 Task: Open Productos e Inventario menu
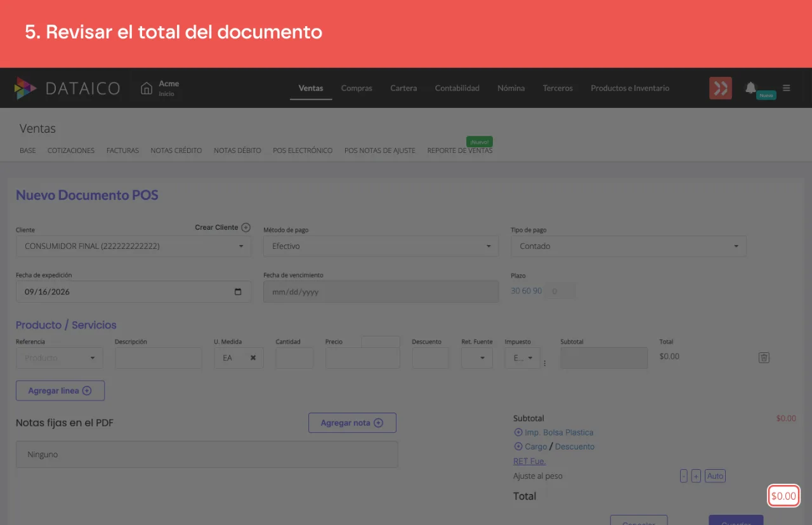coord(630,88)
